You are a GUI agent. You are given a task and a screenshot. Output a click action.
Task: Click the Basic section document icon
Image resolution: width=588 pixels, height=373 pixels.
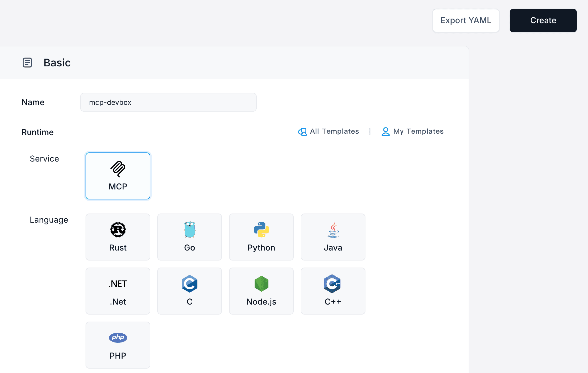point(27,63)
